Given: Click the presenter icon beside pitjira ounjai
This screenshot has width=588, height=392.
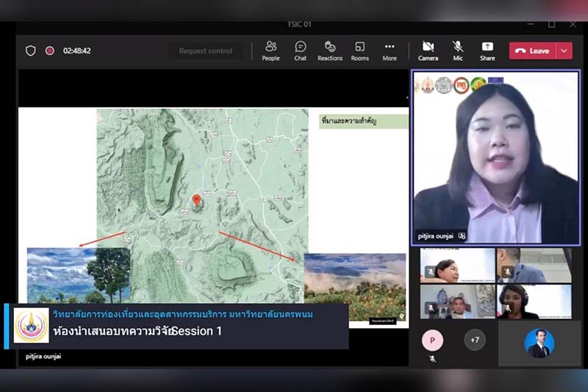Looking at the screenshot, I should pos(462,235).
